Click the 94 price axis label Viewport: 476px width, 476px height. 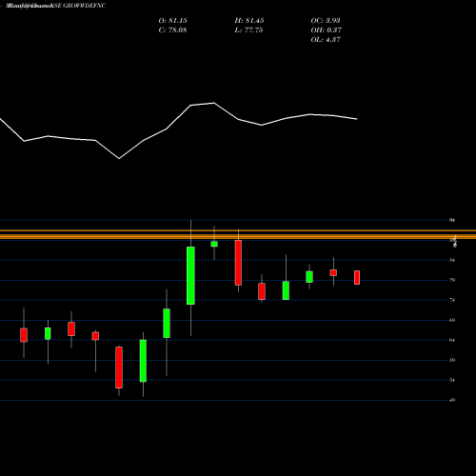tap(452, 220)
